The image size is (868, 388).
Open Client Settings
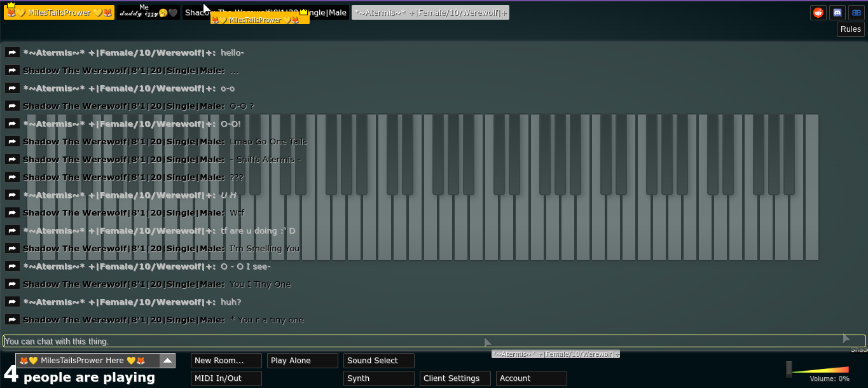coord(455,378)
